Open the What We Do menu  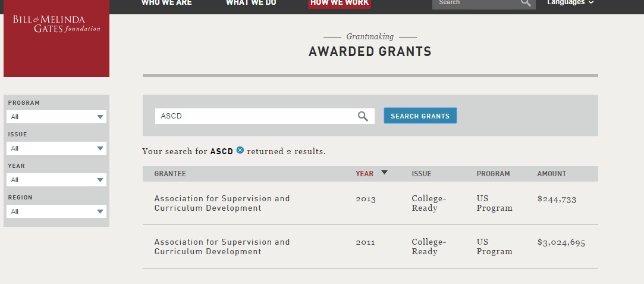(x=250, y=3)
